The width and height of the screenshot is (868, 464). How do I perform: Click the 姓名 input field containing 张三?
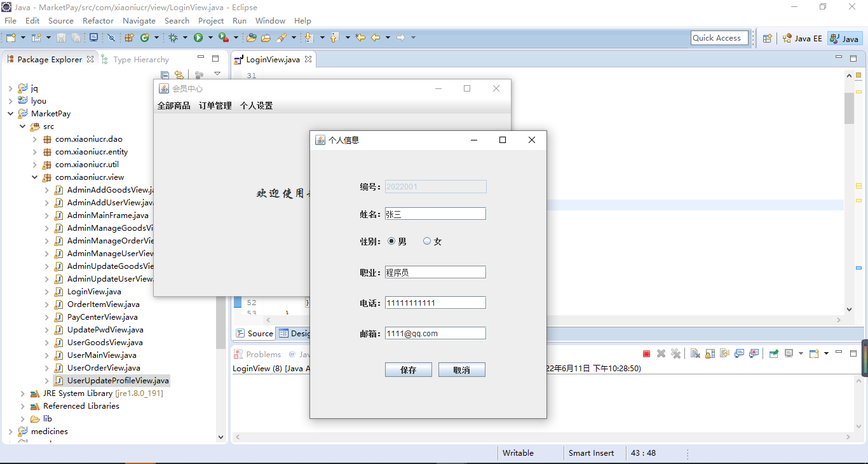tap(435, 214)
